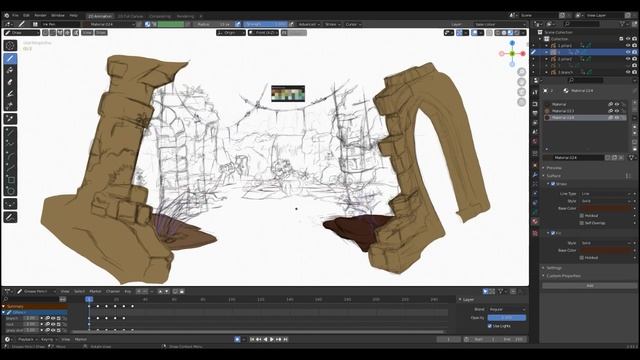Switch to the Compositing workspace tab

point(160,16)
